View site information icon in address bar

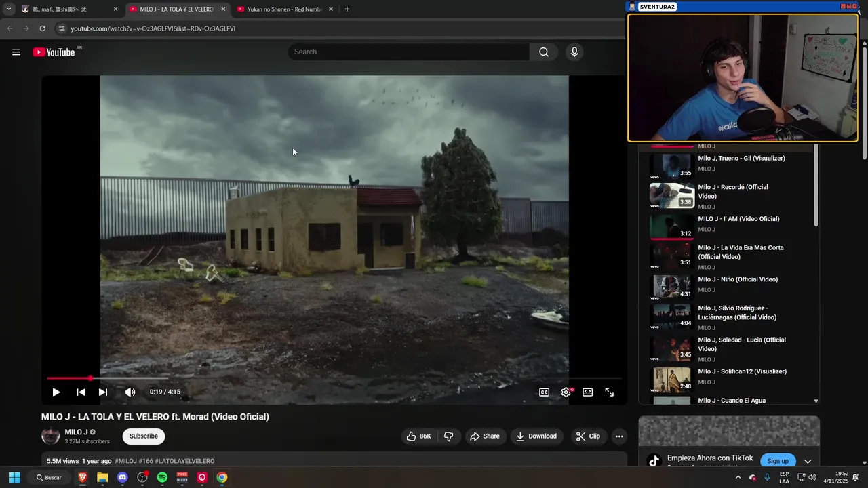[62, 28]
